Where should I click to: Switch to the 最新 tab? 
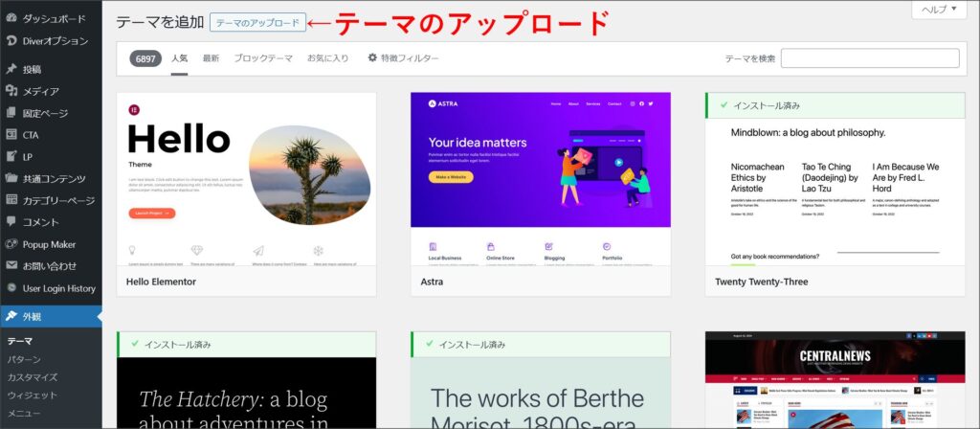[211, 58]
